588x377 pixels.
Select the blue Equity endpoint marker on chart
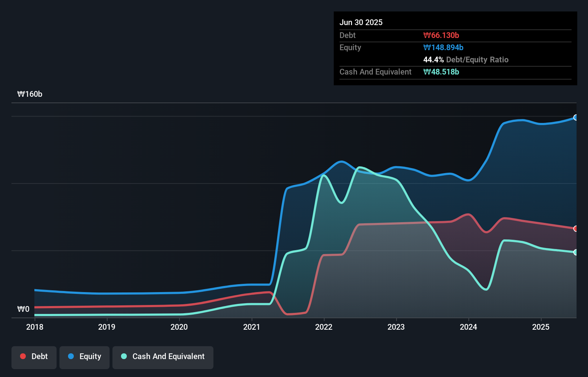(576, 117)
